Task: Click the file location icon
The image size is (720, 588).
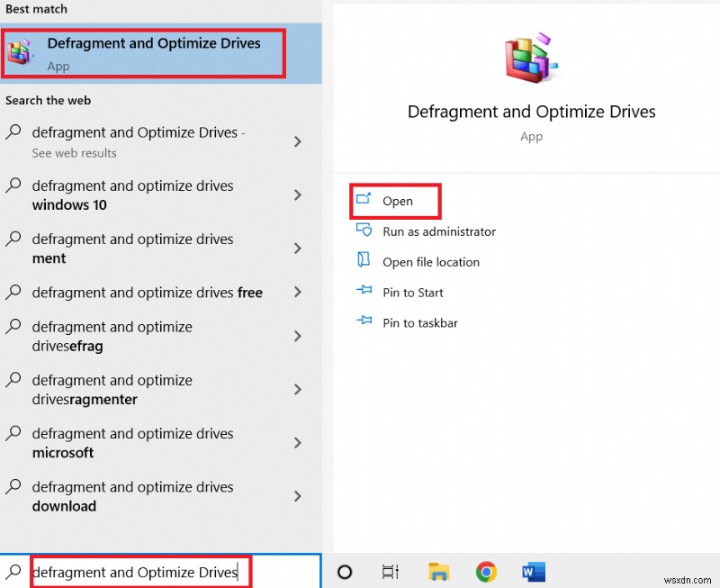Action: pos(364,259)
